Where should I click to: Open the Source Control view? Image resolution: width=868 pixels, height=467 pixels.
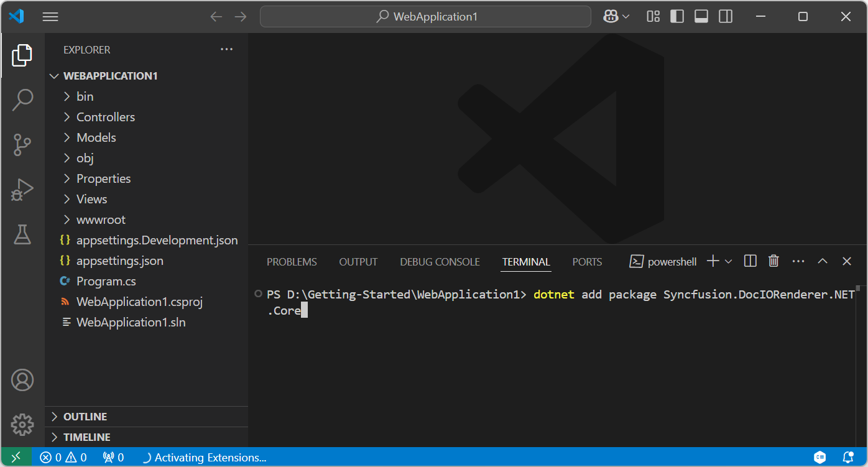click(x=22, y=145)
